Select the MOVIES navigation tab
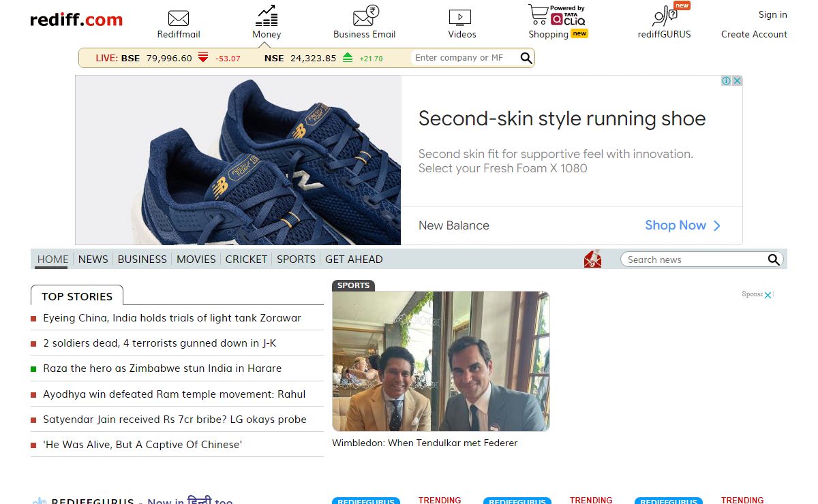The image size is (818, 504). coord(196,259)
